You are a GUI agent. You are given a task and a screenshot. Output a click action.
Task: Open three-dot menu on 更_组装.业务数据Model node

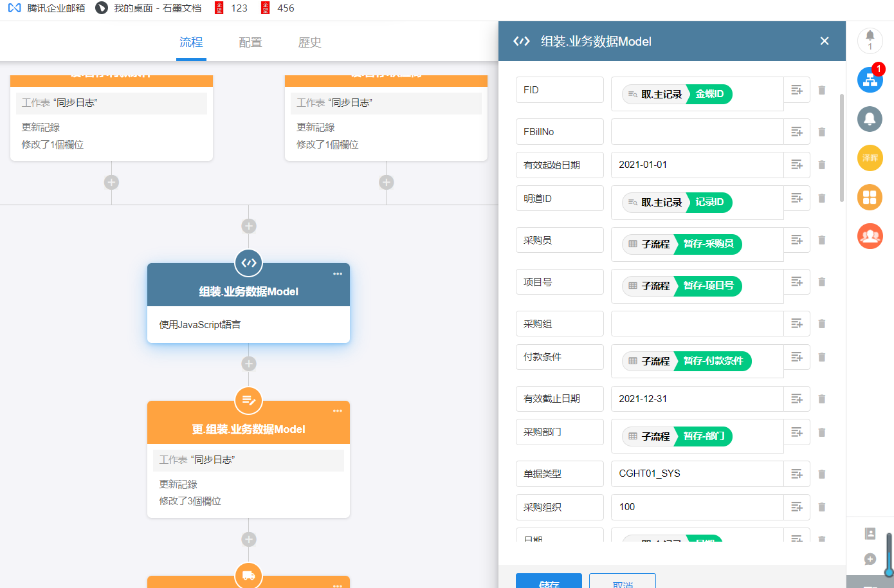pyautogui.click(x=338, y=411)
